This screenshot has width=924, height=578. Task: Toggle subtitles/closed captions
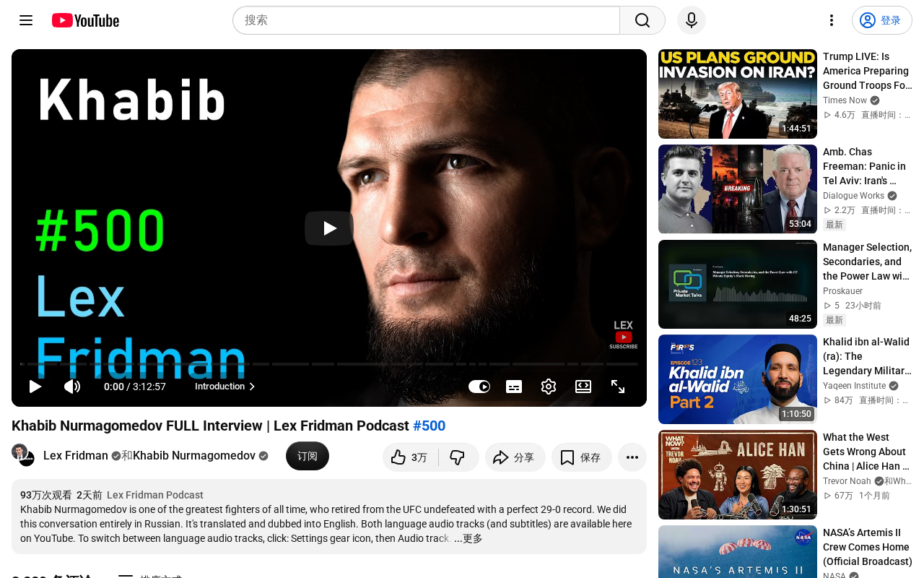coord(514,387)
